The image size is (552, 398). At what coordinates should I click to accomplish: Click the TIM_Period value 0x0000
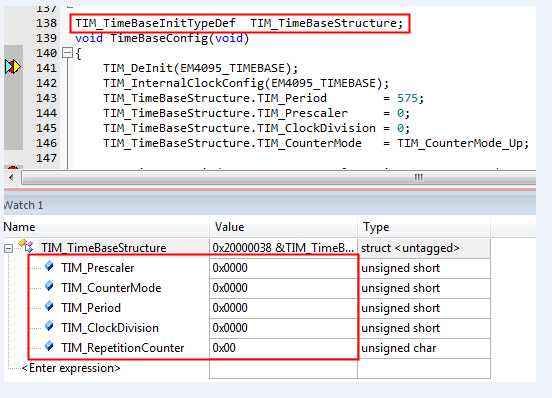click(230, 308)
